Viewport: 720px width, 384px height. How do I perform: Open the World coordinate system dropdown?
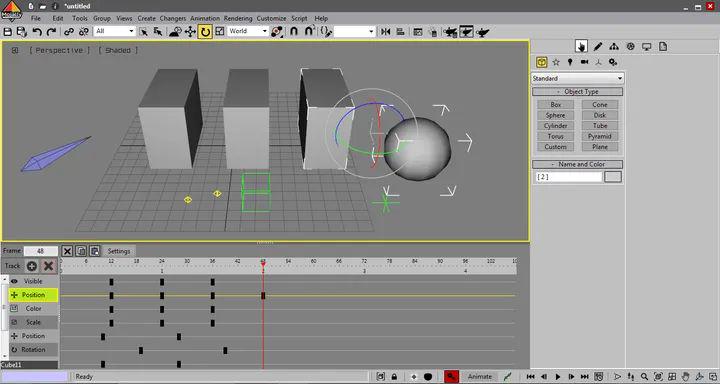coord(248,31)
